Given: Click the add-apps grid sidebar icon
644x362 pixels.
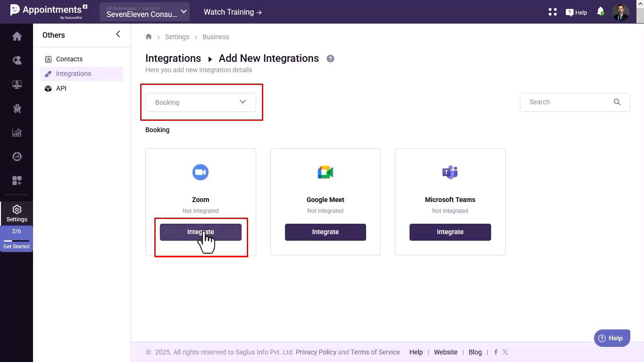Looking at the screenshot, I should (x=17, y=180).
